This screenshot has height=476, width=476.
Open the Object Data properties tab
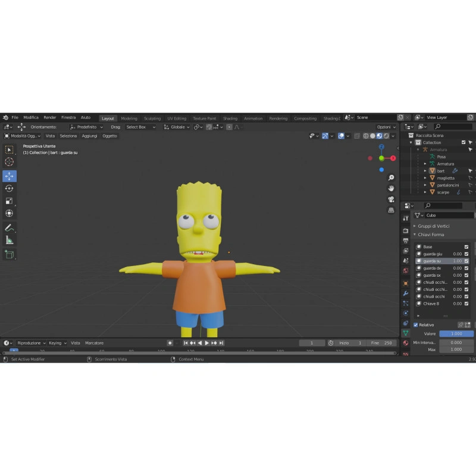click(406, 333)
